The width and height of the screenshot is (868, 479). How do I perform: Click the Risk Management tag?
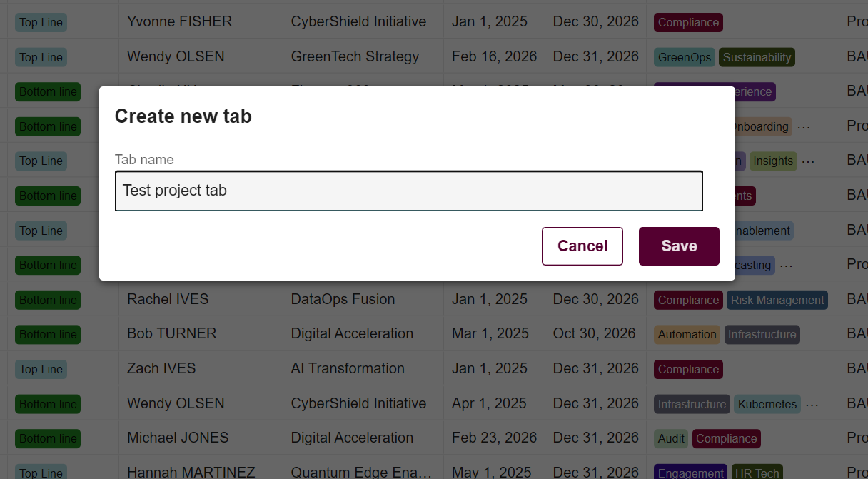(777, 301)
